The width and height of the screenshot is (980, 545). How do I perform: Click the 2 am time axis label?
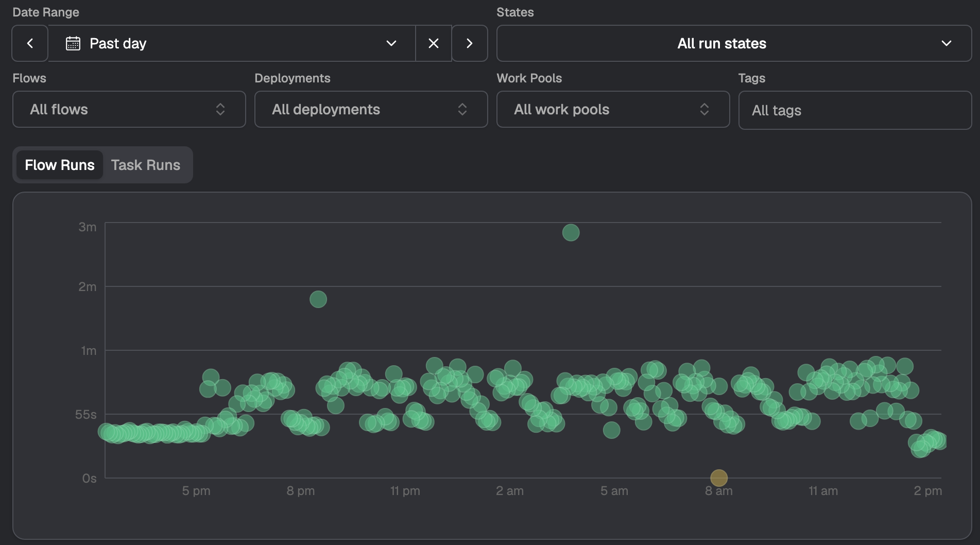coord(510,491)
